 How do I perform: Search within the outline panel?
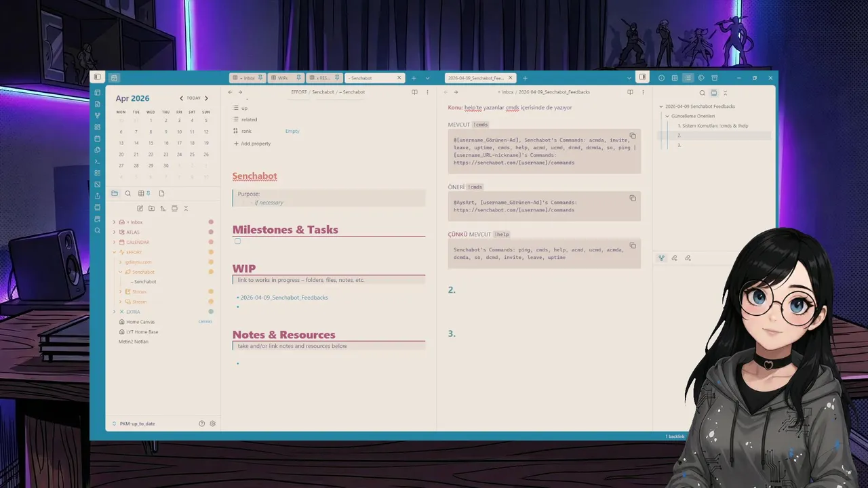(702, 93)
